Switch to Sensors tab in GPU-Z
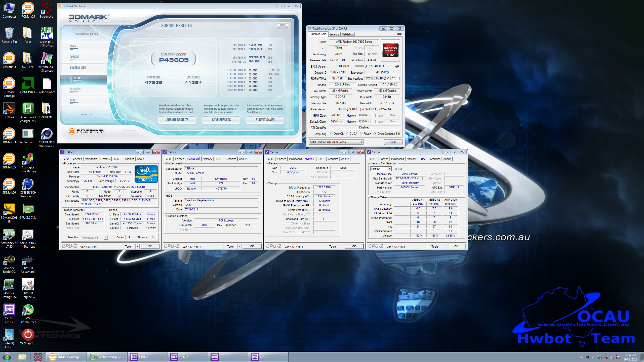The width and height of the screenshot is (644, 362). pyautogui.click(x=334, y=34)
